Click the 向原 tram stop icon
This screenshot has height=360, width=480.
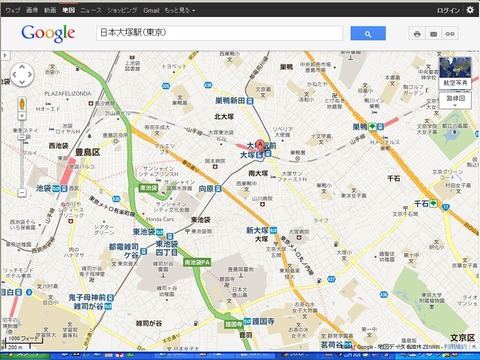tap(218, 189)
